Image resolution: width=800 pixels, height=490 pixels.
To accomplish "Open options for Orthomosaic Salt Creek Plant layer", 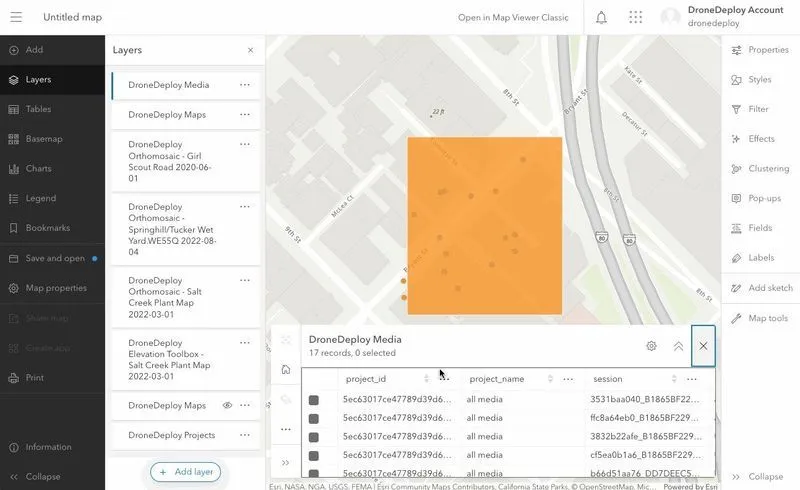I will pos(245,280).
